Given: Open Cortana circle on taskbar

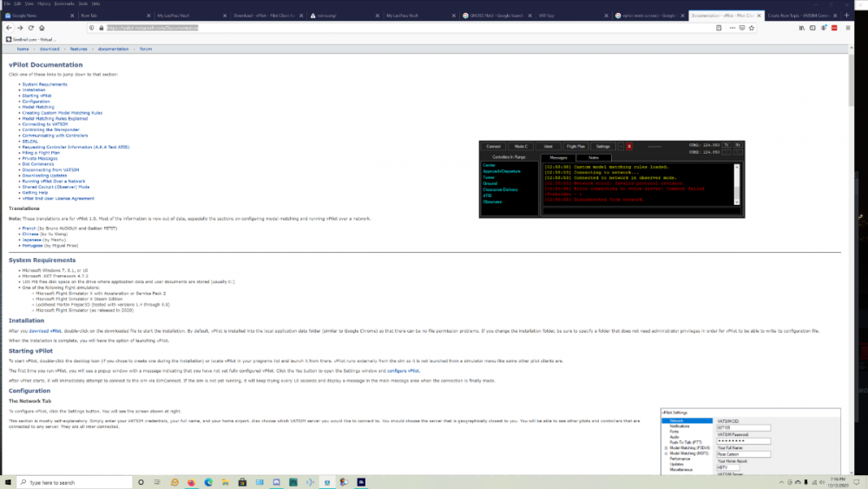Looking at the screenshot, I should tap(141, 482).
